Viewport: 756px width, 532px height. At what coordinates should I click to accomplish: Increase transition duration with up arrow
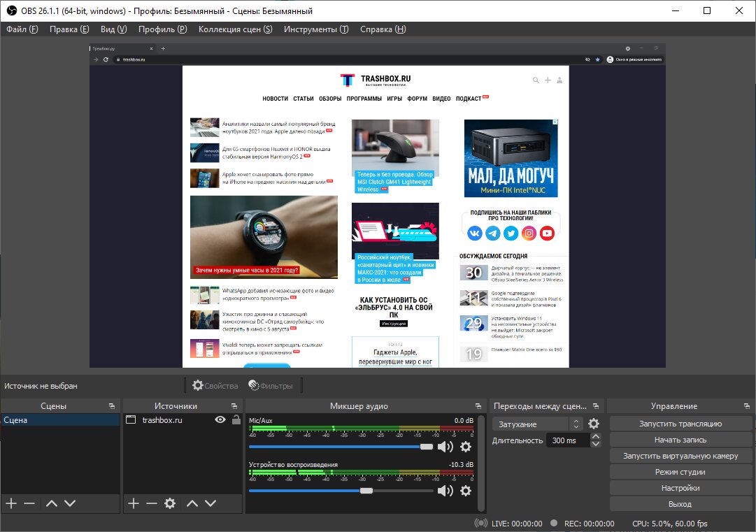tap(596, 437)
